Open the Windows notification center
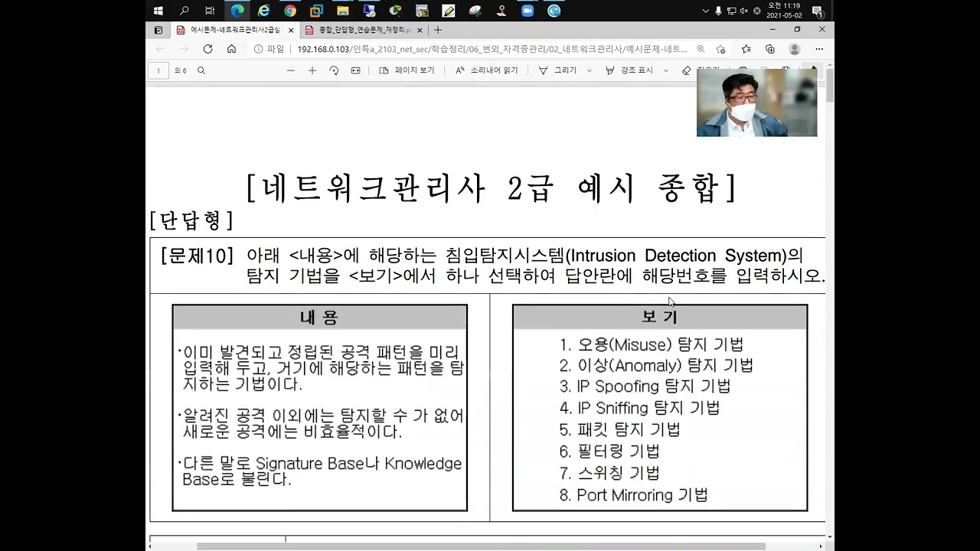The image size is (980, 551). pyautogui.click(x=817, y=11)
